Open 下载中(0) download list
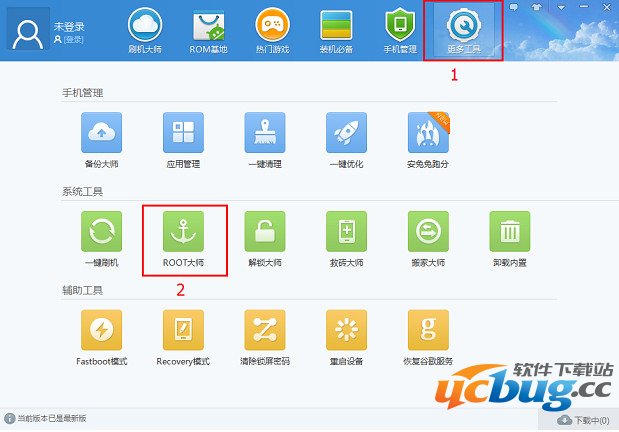 584,420
